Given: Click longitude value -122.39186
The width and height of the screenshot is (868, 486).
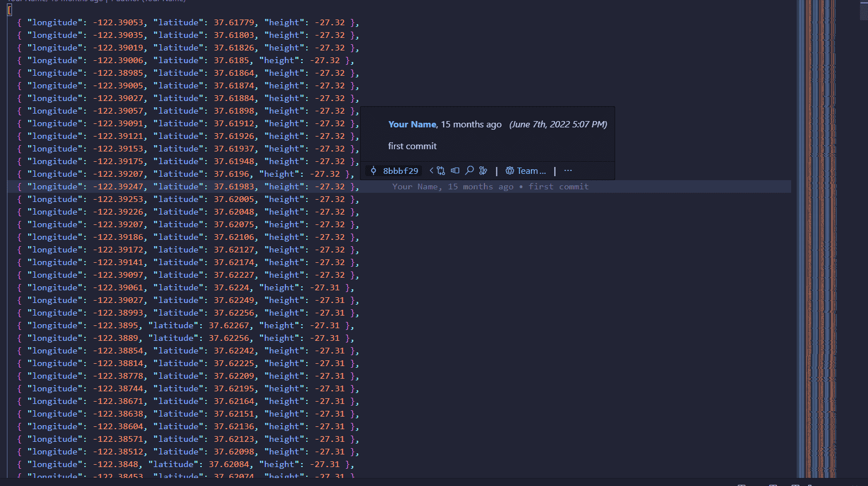Looking at the screenshot, I should 118,237.
